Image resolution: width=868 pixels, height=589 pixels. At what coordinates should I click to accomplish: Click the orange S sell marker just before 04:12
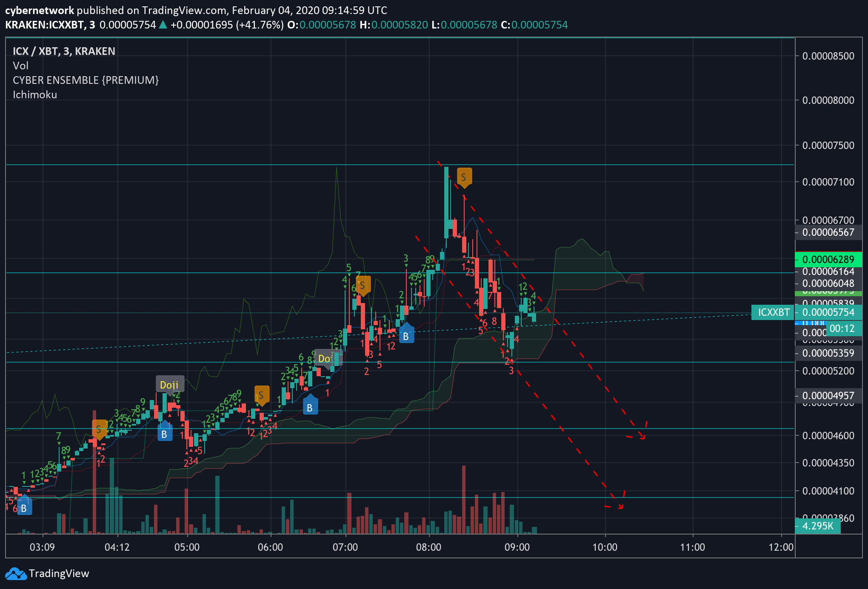click(99, 429)
